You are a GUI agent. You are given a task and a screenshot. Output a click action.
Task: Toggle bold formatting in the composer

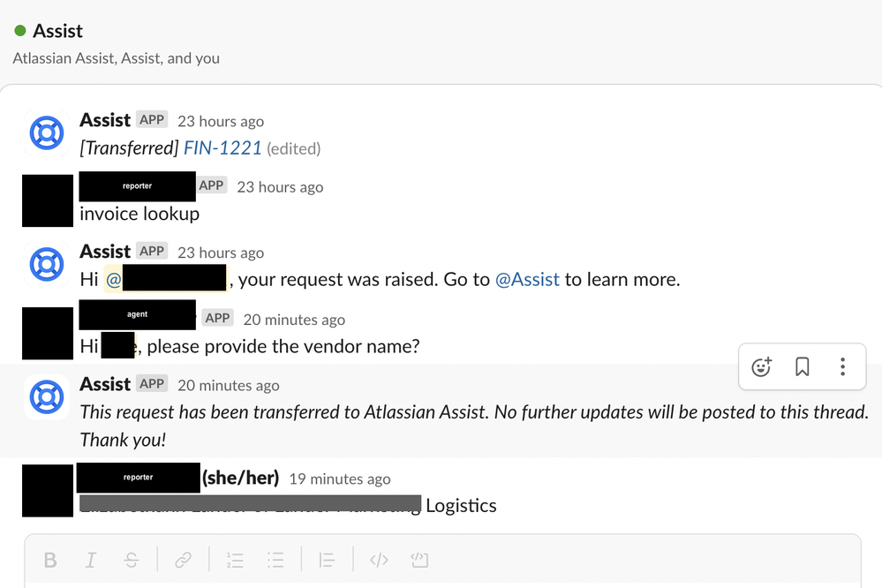50,560
